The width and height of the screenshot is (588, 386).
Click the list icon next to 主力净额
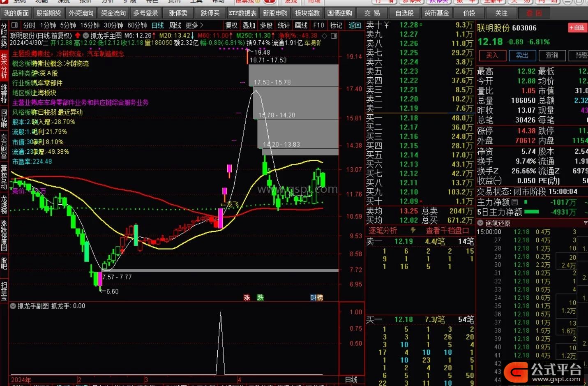click(514, 202)
